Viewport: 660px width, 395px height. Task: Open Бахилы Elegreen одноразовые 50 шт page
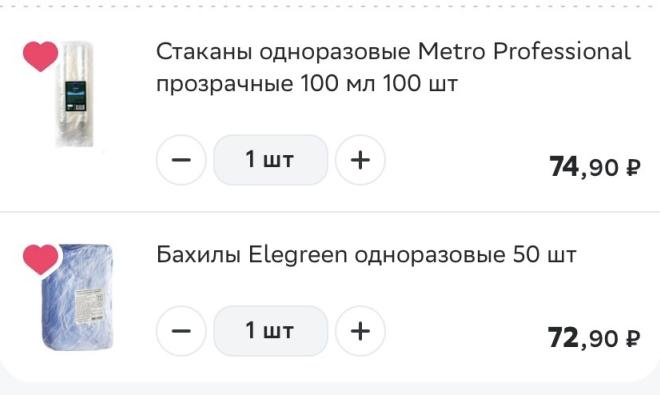click(x=366, y=255)
